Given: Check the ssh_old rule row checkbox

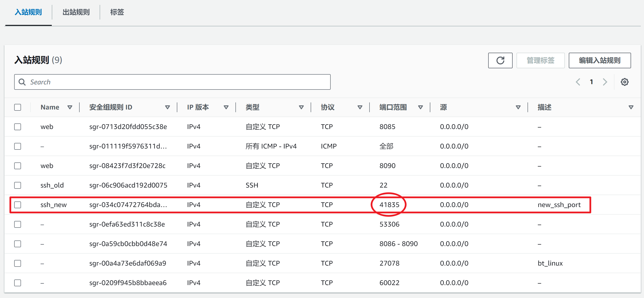Looking at the screenshot, I should coord(18,185).
